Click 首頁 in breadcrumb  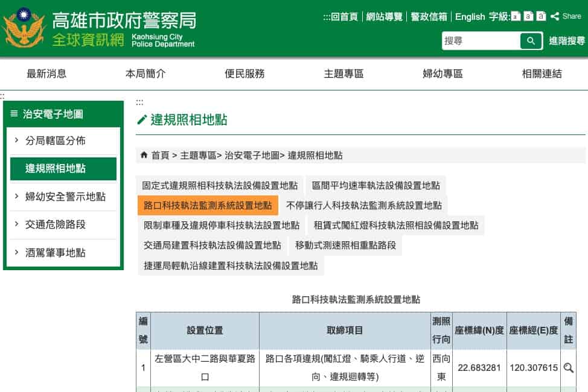click(x=161, y=155)
